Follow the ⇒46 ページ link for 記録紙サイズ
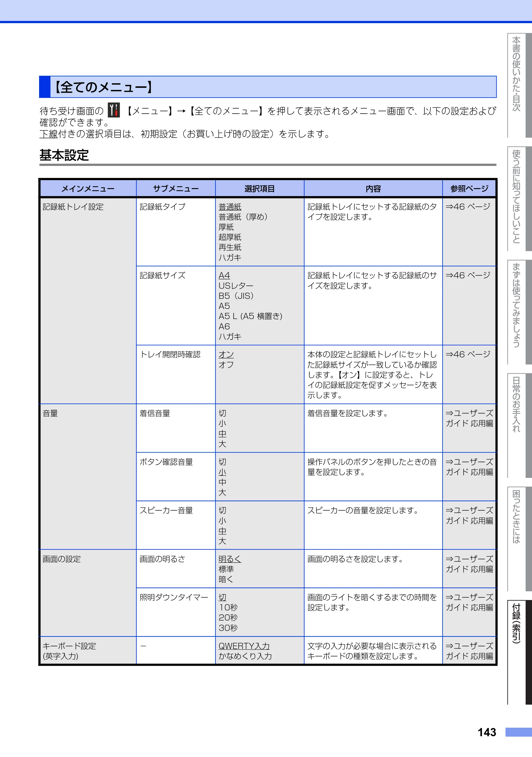Screen dimensions: 532x757 468,275
